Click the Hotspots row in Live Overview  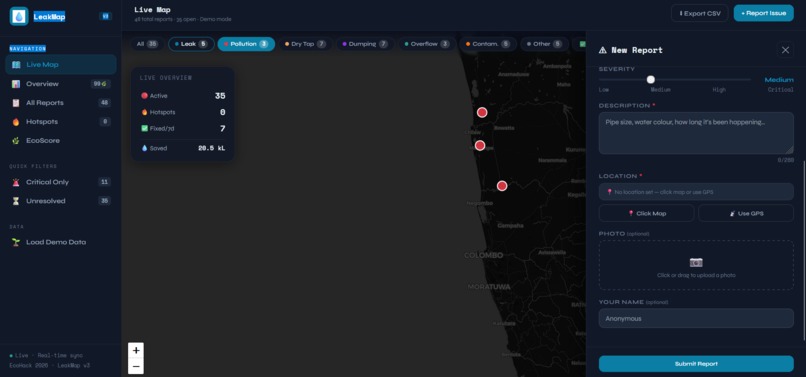point(183,112)
